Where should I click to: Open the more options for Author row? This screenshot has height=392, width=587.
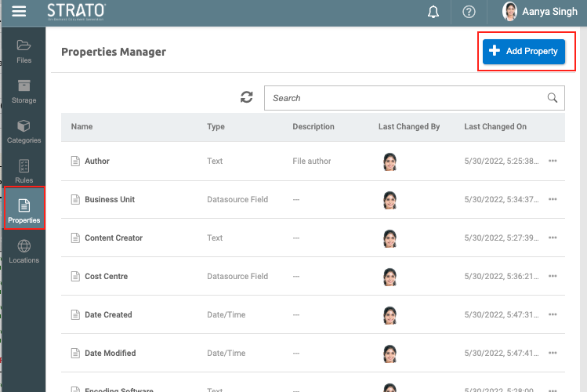[553, 161]
